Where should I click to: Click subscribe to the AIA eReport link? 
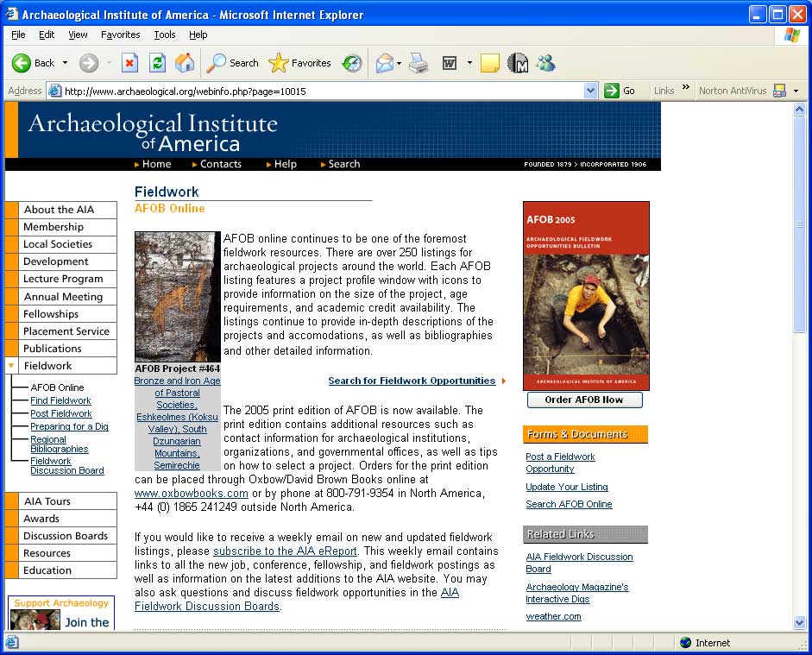(x=285, y=551)
